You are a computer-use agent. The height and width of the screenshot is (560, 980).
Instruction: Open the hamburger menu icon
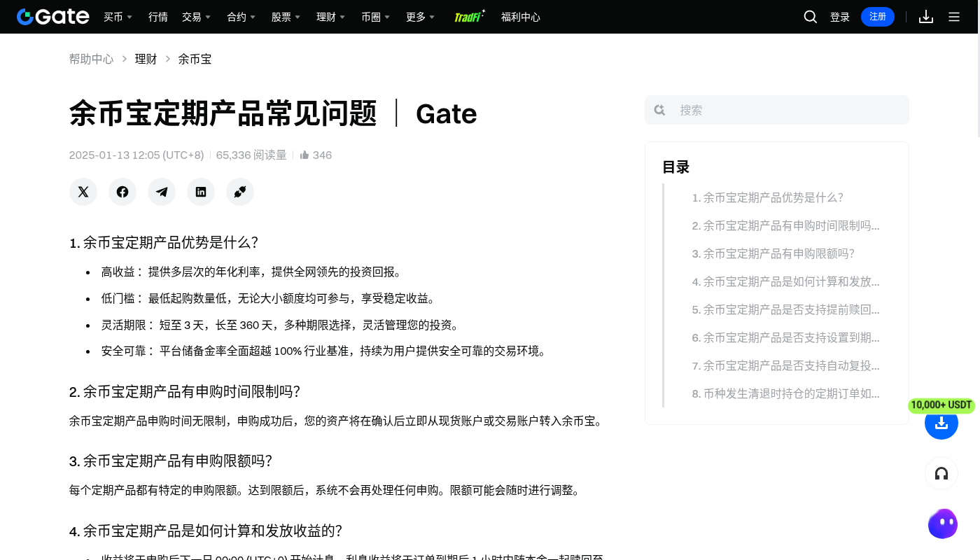[x=954, y=17]
